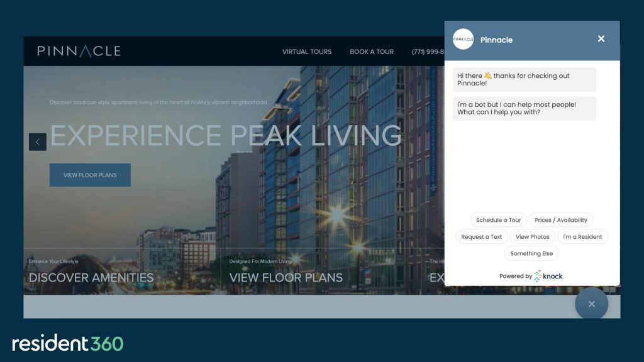
Task: Click the Powered by Knock link
Action: click(532, 275)
